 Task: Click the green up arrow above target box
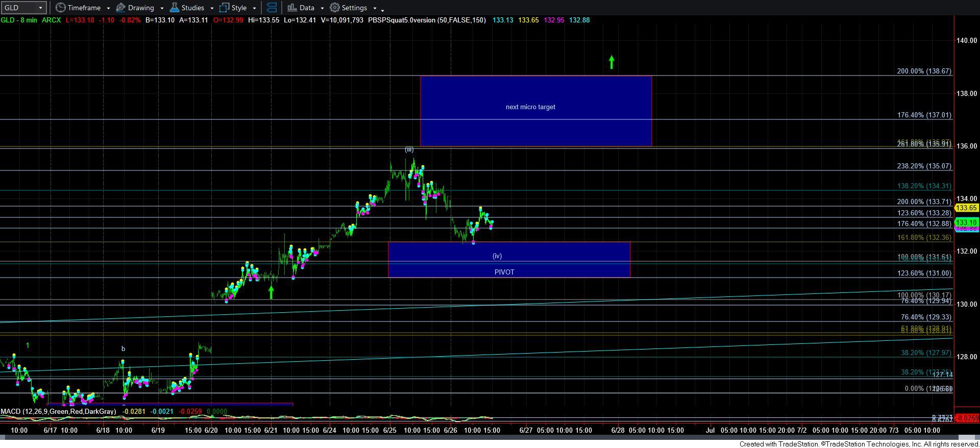point(611,62)
